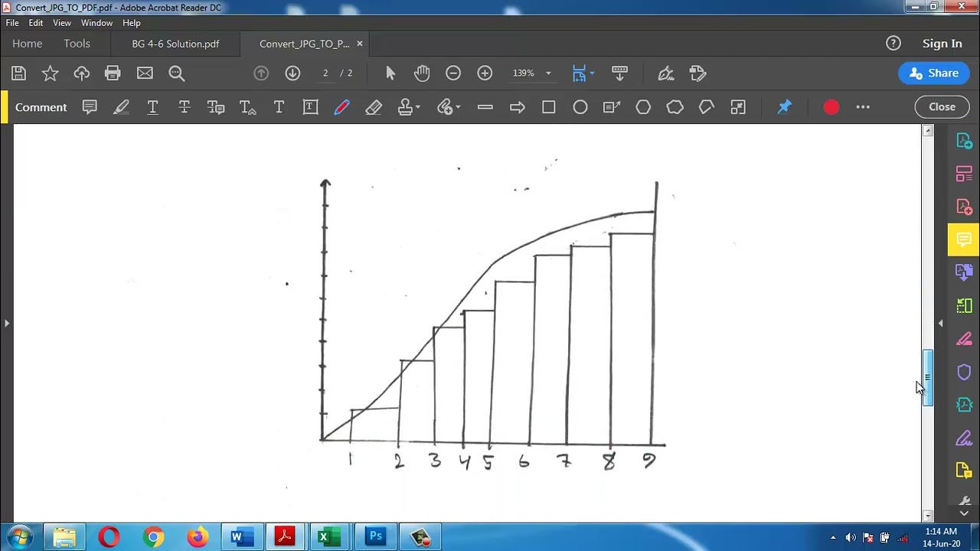Click the scrolling mode toolbar icon

click(x=620, y=73)
